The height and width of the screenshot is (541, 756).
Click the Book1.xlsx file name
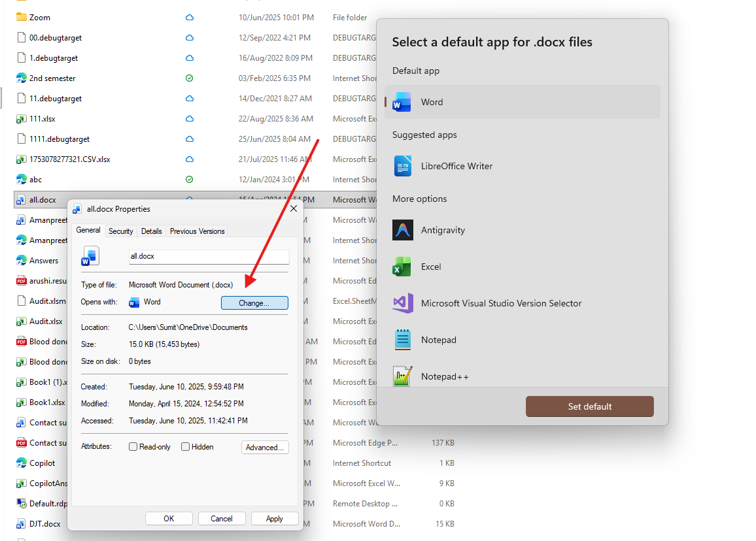click(47, 402)
